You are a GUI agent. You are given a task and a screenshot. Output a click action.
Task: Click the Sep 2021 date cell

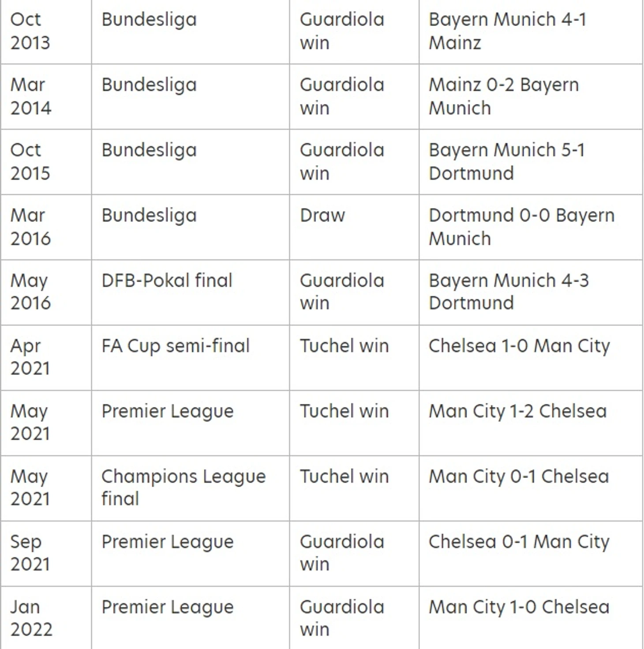pos(30,552)
